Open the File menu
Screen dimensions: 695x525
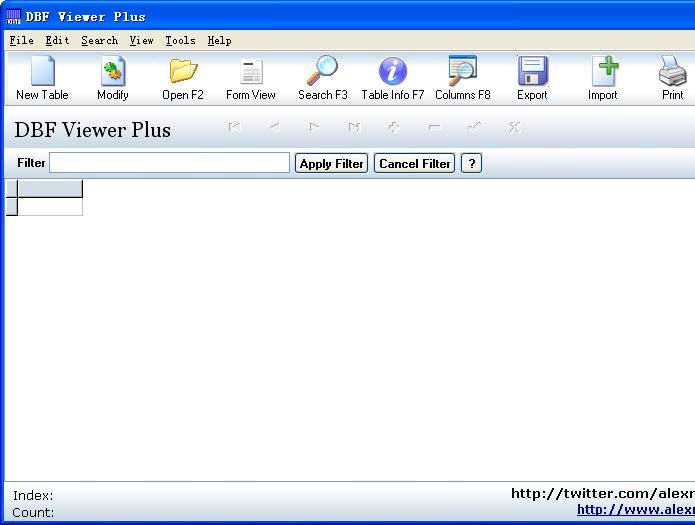22,40
